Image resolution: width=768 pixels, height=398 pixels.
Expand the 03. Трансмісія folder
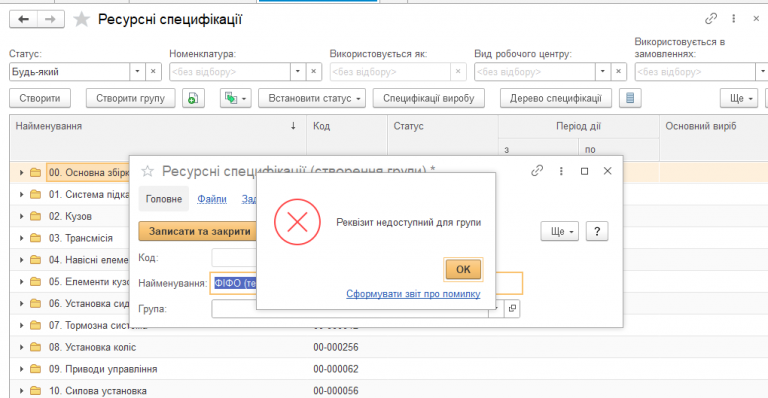(21, 238)
